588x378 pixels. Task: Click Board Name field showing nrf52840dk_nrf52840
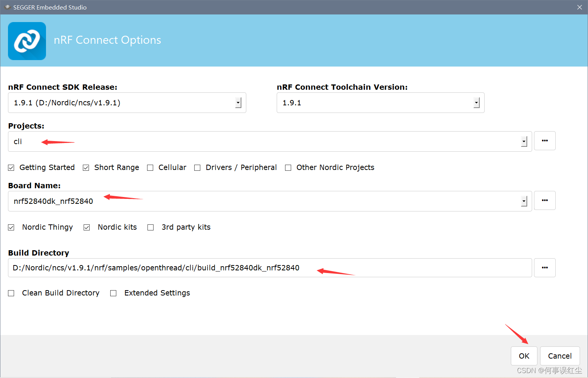coord(270,201)
